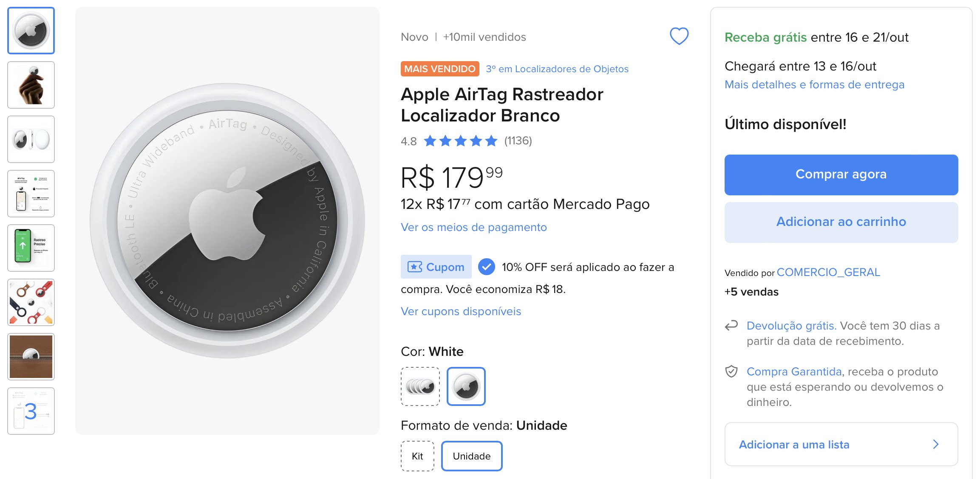
Task: Open Ver cupons disponíveis link
Action: (x=461, y=311)
